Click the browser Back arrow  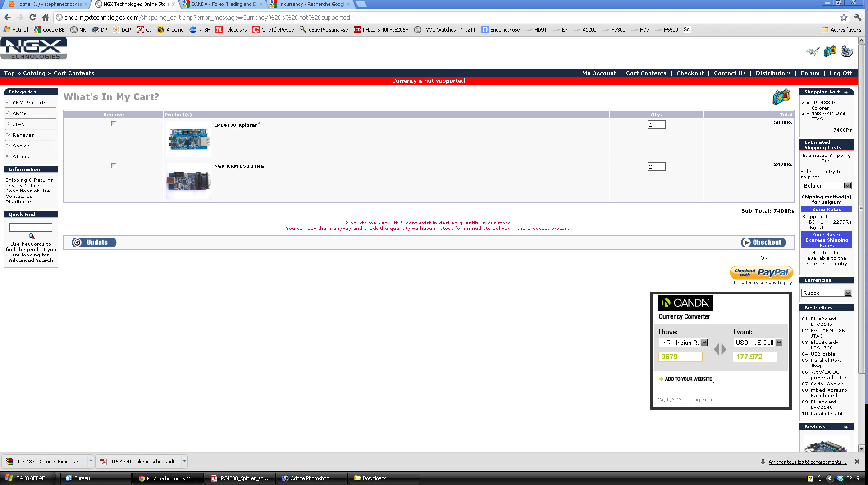[x=7, y=18]
